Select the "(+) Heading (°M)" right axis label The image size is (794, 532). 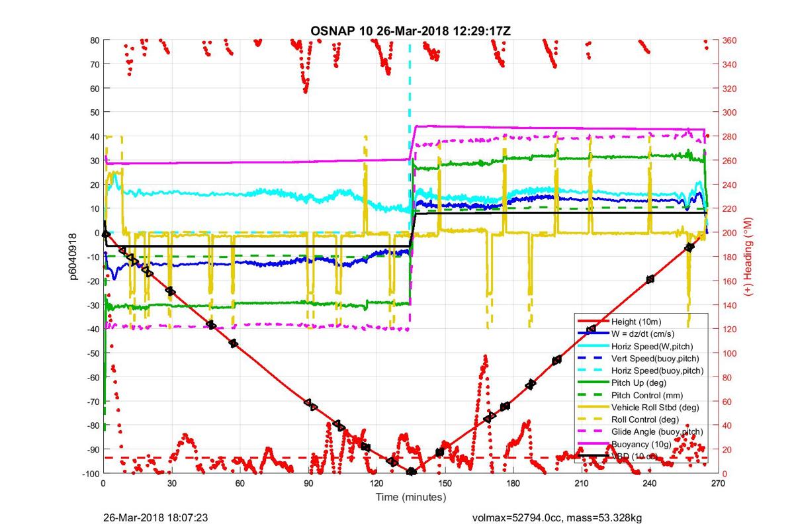click(748, 256)
